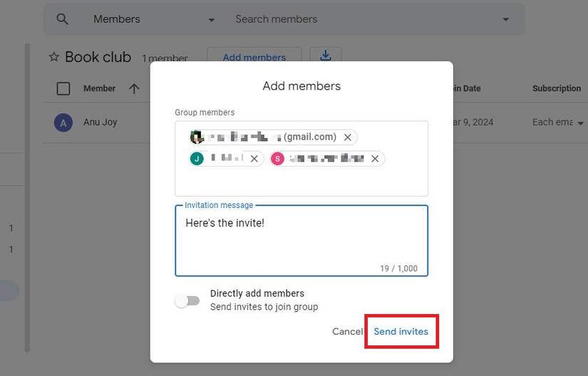Remove the gmail.com member chip
This screenshot has width=588, height=376.
tap(348, 137)
